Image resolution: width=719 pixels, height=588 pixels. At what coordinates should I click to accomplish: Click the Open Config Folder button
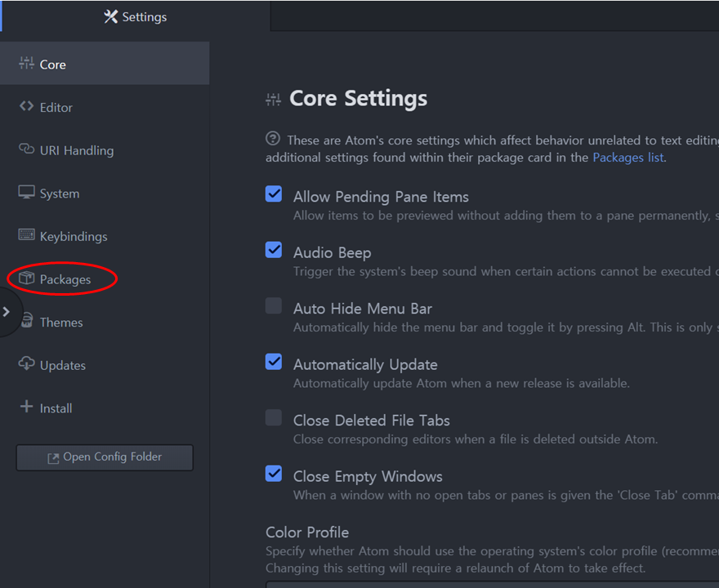click(x=105, y=457)
